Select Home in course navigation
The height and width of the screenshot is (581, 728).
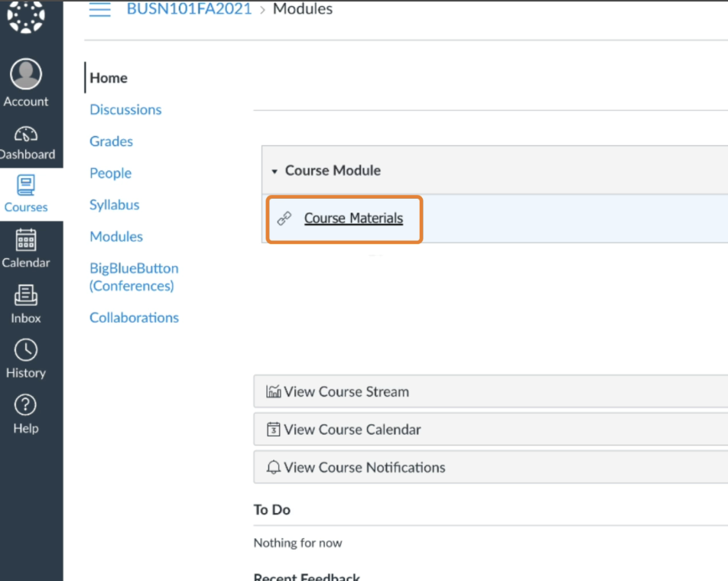click(109, 78)
